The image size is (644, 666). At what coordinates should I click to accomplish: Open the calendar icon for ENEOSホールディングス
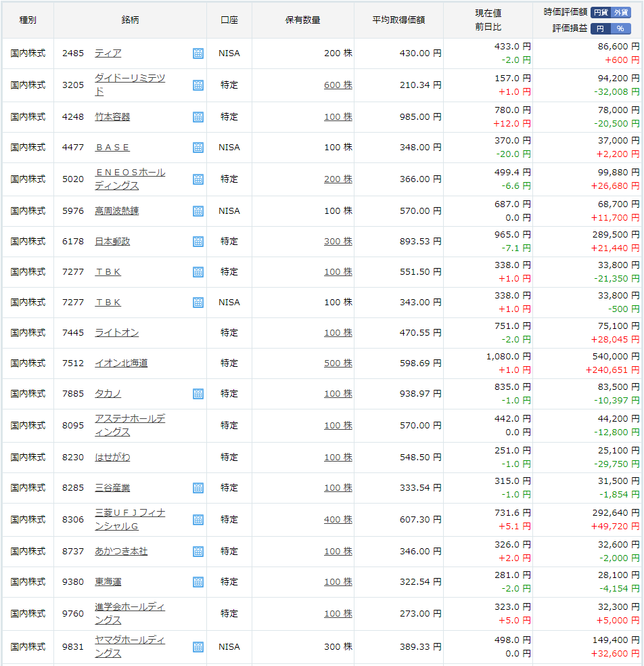(x=198, y=179)
